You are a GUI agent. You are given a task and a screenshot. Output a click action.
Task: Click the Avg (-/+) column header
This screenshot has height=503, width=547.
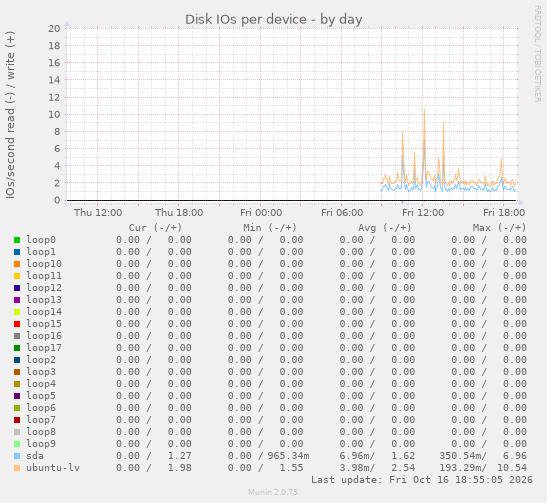click(384, 228)
